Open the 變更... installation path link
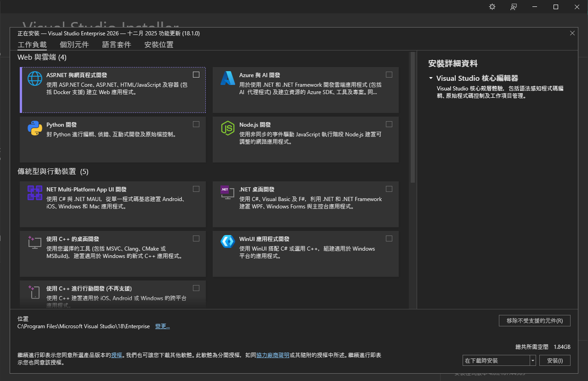 click(x=162, y=326)
